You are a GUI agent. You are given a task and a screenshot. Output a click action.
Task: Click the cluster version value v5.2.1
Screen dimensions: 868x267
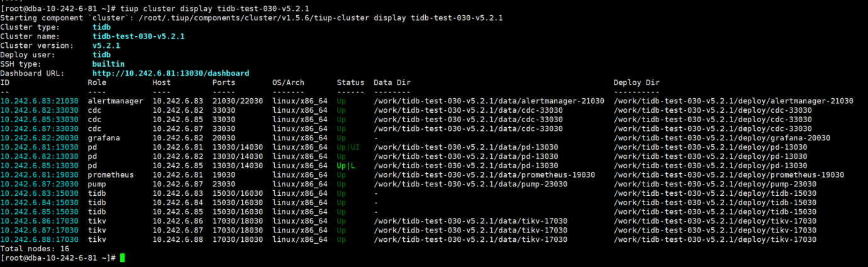point(106,46)
